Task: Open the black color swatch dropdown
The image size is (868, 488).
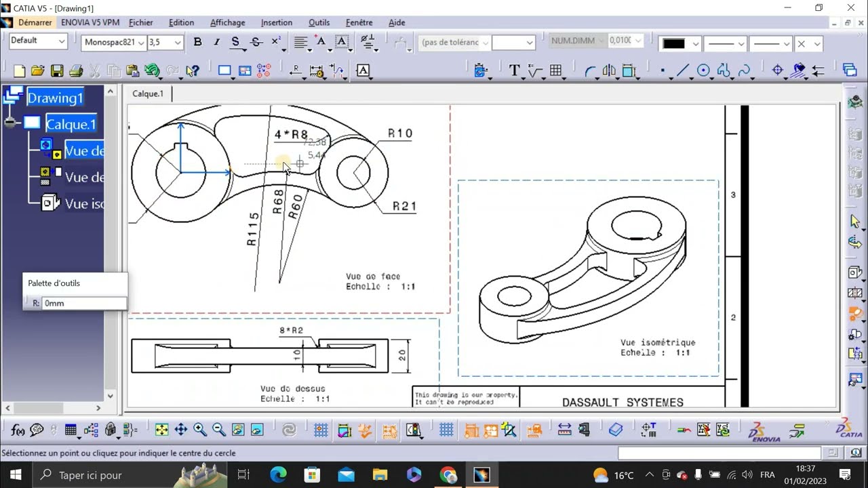Action: [x=680, y=43]
